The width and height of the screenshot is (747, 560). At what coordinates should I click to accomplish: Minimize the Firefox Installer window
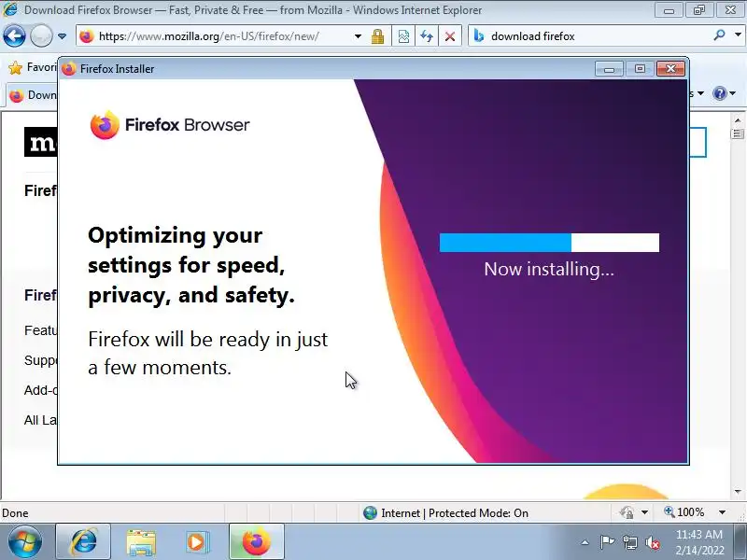click(609, 68)
